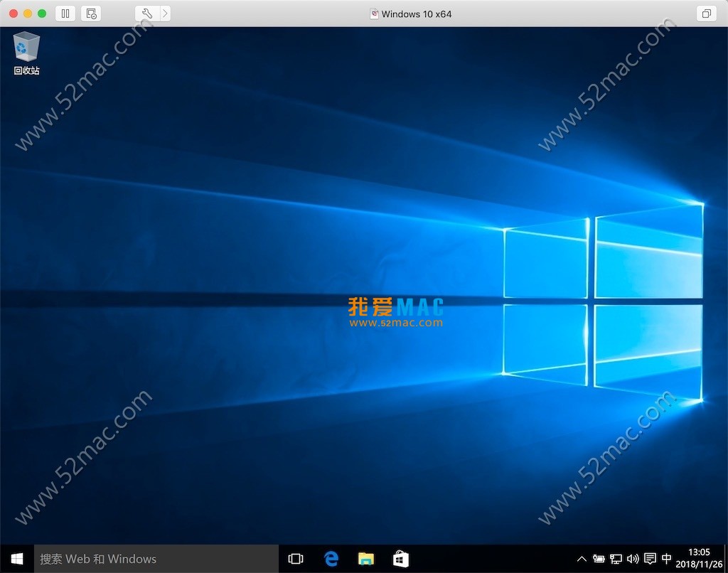The width and height of the screenshot is (728, 573).
Task: Pause the virtual machine
Action: (x=65, y=14)
